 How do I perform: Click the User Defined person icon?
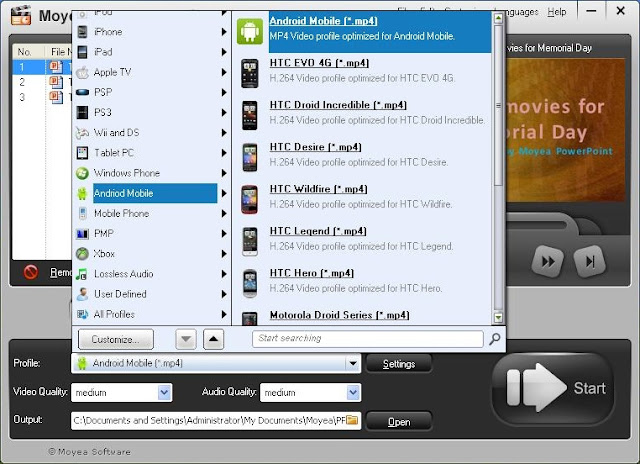82,294
